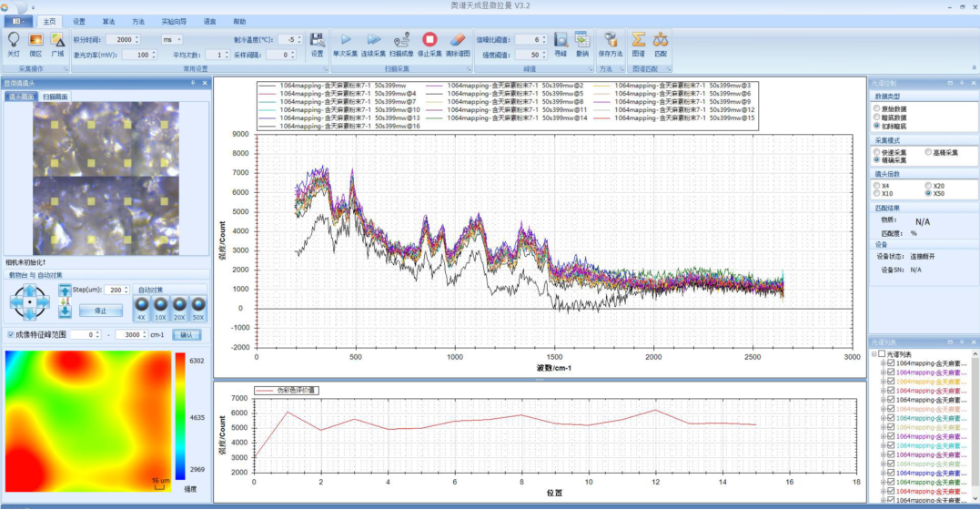
Task: Open the 语言 ribbon tab
Action: tap(210, 21)
